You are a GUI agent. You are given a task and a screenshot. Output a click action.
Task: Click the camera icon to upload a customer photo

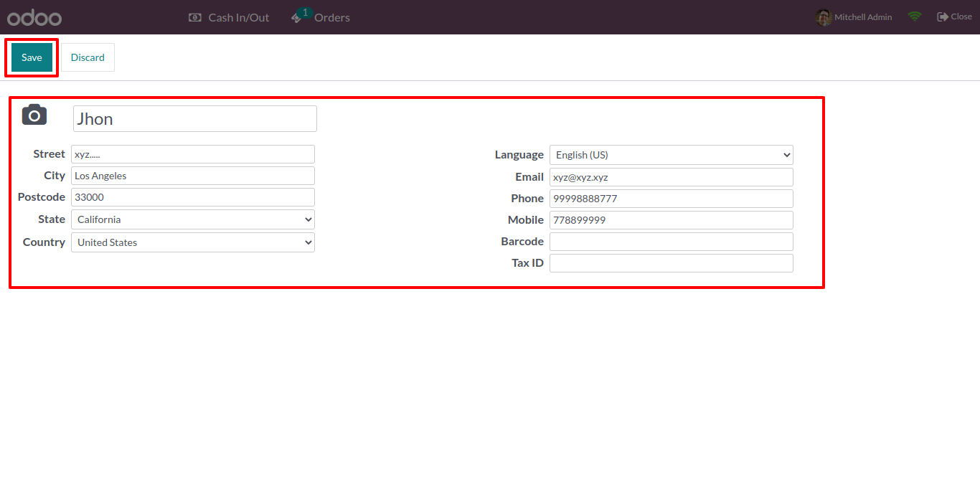point(34,115)
